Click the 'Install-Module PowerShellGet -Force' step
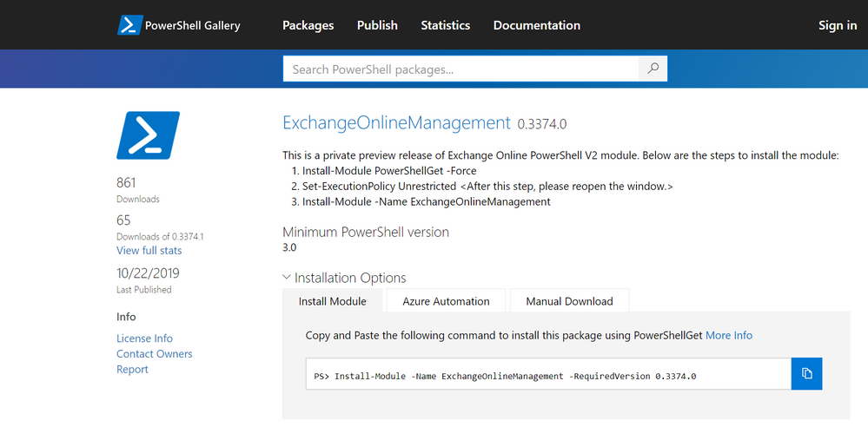 389,171
